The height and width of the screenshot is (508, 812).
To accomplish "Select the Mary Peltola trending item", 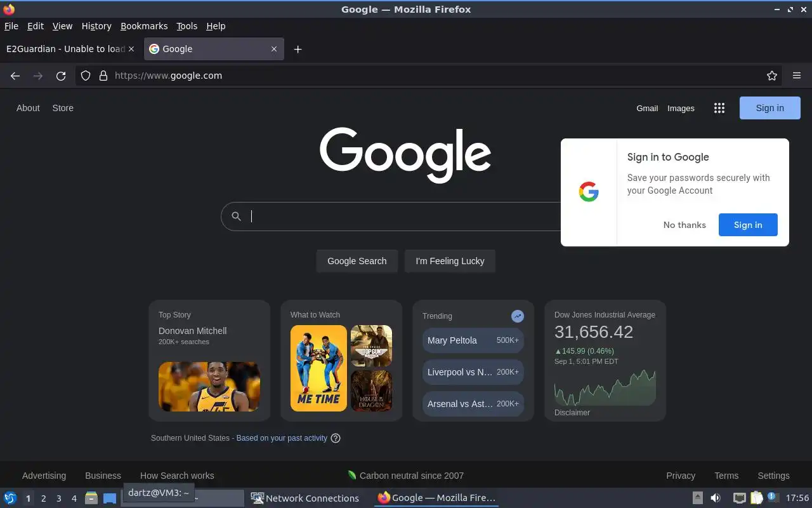I will pyautogui.click(x=473, y=340).
